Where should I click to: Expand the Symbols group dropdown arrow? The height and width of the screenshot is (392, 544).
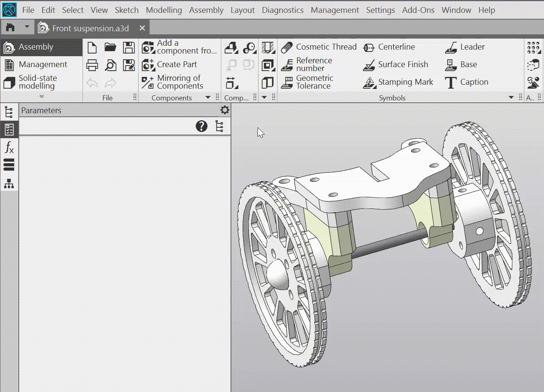click(511, 98)
